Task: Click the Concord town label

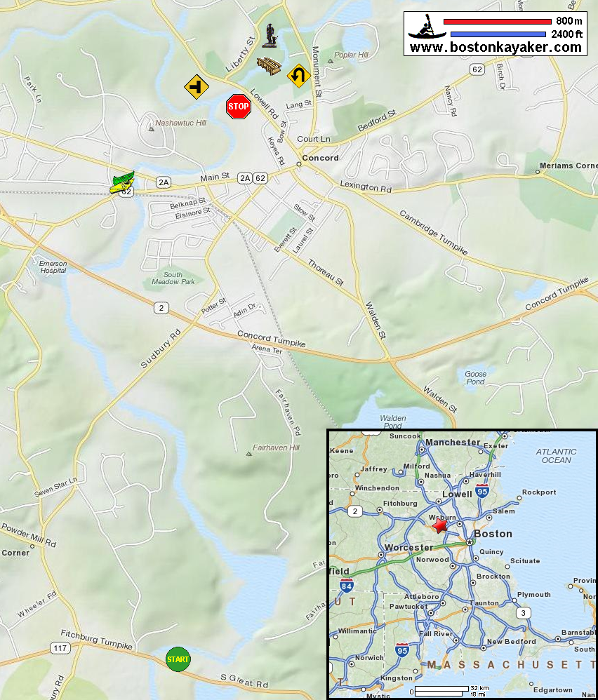Action: click(x=320, y=158)
